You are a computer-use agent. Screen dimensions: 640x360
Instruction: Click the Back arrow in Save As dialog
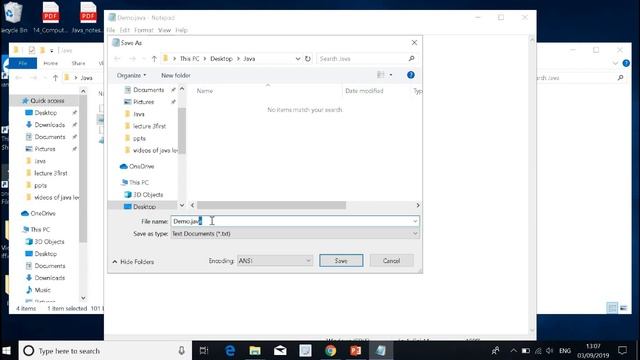click(118, 59)
